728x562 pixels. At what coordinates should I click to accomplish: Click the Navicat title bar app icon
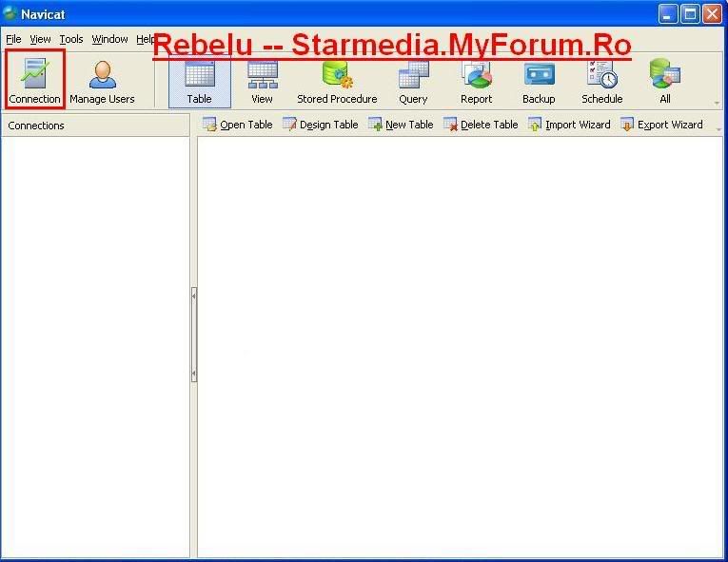tap(10, 13)
